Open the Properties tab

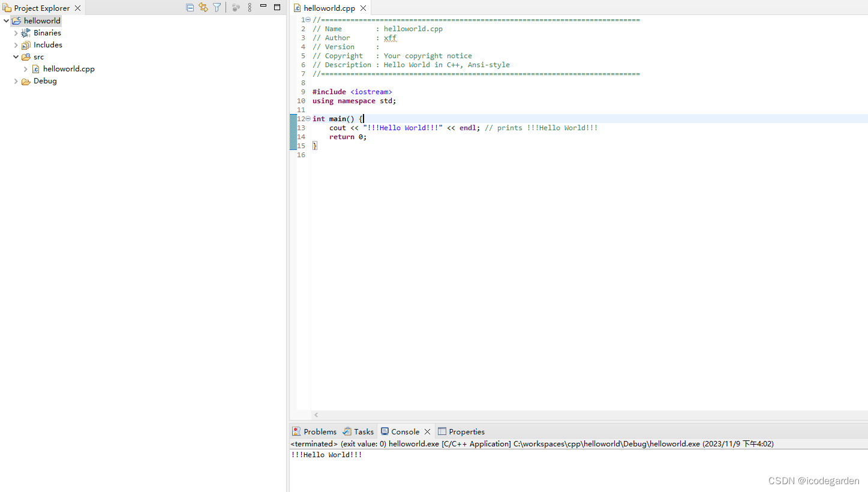tap(461, 431)
